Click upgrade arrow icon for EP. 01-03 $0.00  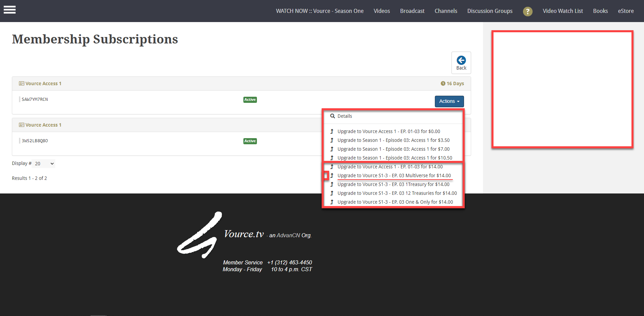pos(332,131)
